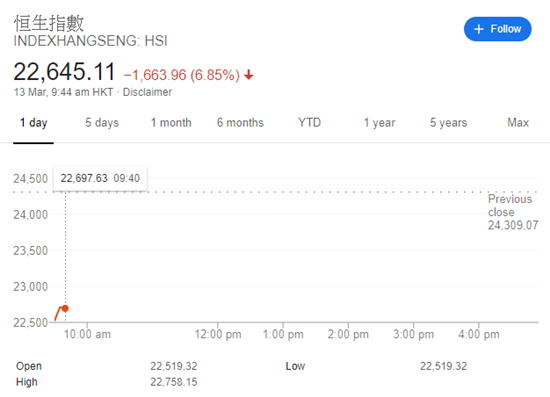Open the 1 month chart range
The height and width of the screenshot is (397, 550).
click(171, 123)
